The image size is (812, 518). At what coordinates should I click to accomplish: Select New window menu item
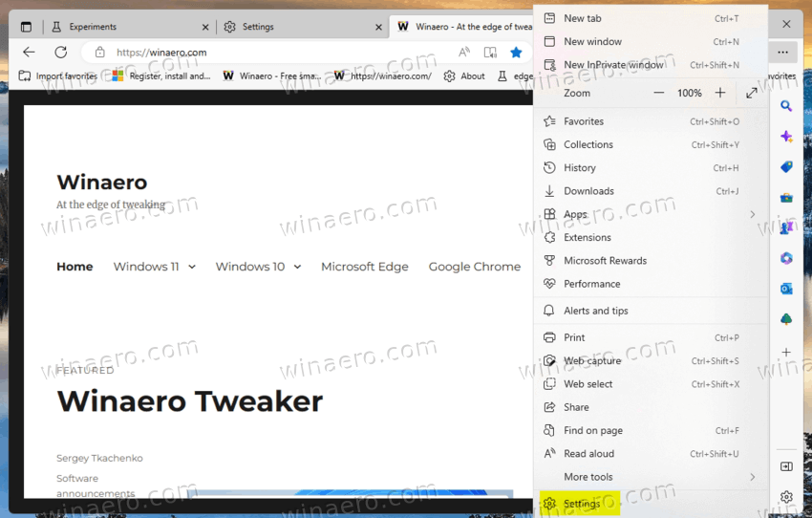click(651, 41)
